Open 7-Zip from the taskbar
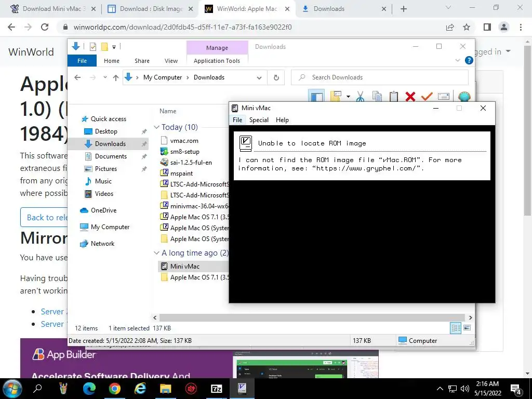 tap(217, 389)
